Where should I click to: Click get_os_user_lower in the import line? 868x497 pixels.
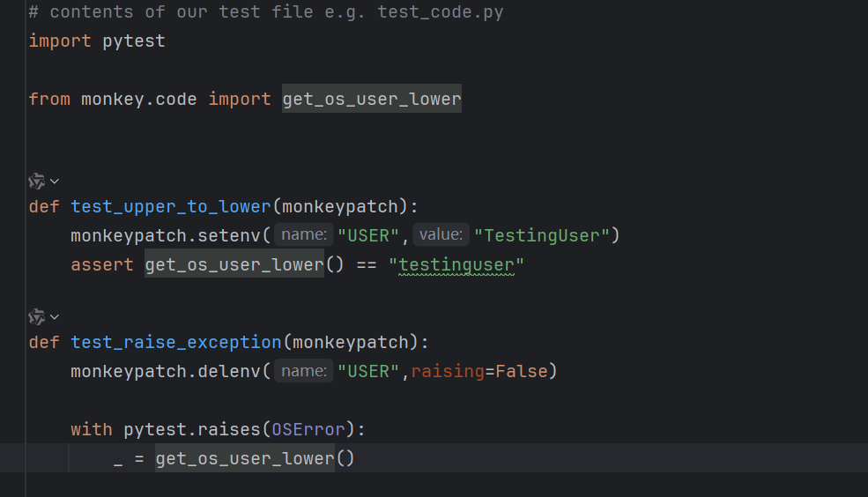coord(372,99)
